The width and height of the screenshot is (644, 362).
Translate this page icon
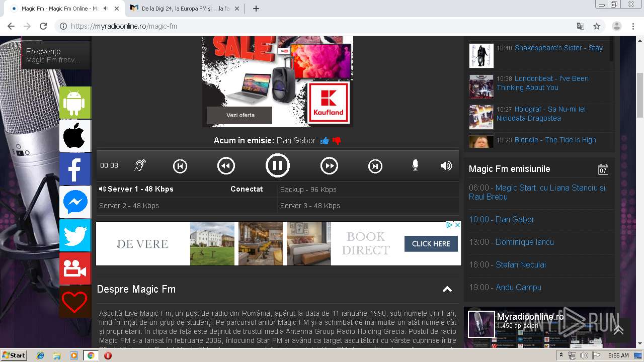coord(581,26)
